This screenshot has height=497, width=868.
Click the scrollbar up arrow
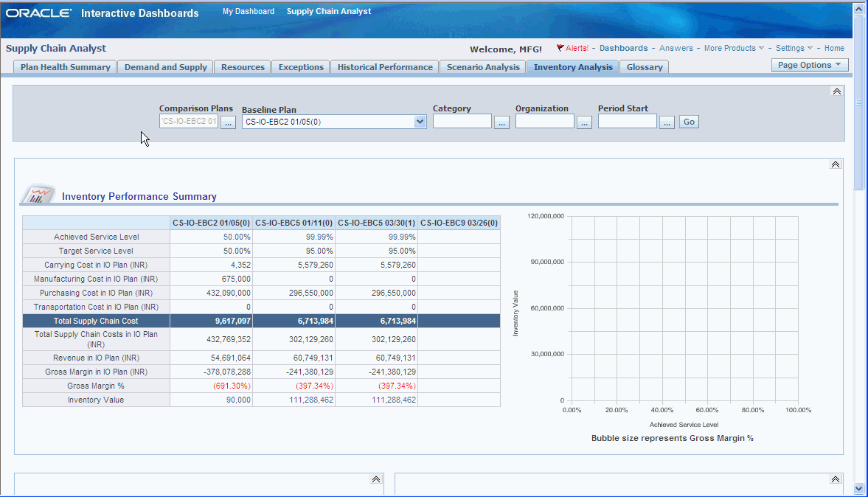click(858, 9)
